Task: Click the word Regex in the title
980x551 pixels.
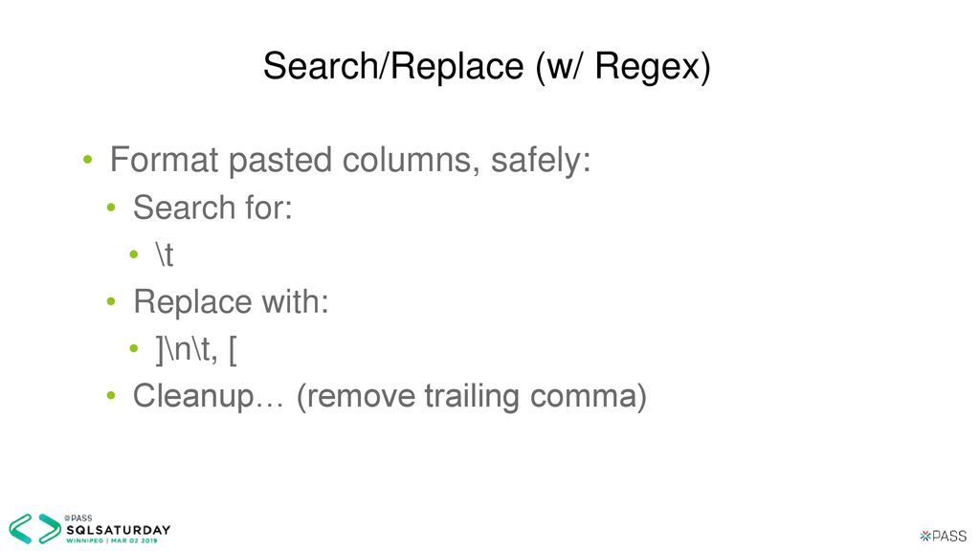Action: [648, 66]
